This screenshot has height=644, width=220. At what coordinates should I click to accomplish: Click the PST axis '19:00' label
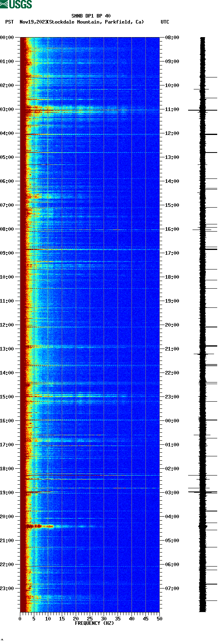click(7, 493)
